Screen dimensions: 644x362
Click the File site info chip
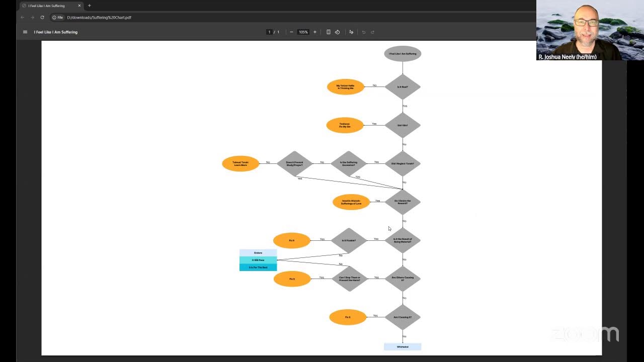pyautogui.click(x=58, y=18)
